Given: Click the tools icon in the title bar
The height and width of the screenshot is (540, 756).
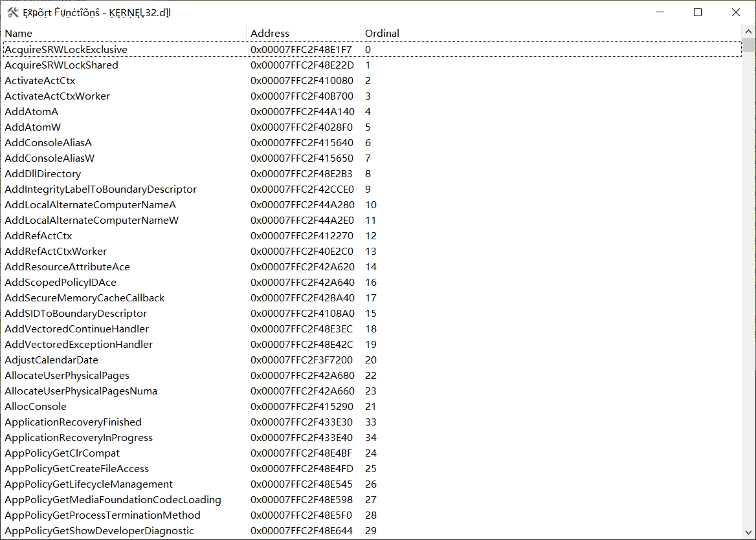Looking at the screenshot, I should (x=13, y=12).
